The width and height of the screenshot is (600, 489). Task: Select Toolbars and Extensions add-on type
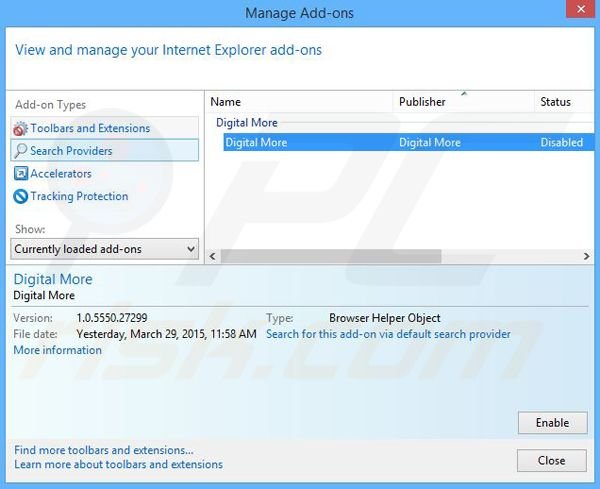tap(104, 128)
